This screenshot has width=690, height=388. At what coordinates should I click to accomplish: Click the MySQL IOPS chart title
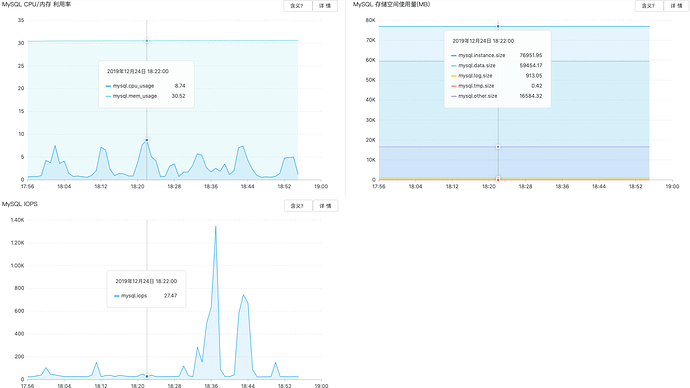coord(20,204)
